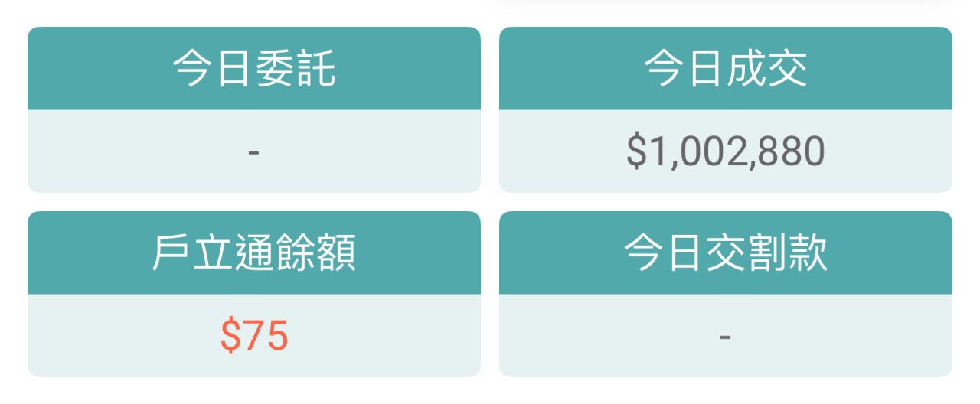Click the 戶立通餘額 title text
This screenshot has height=404, width=980.
(254, 254)
